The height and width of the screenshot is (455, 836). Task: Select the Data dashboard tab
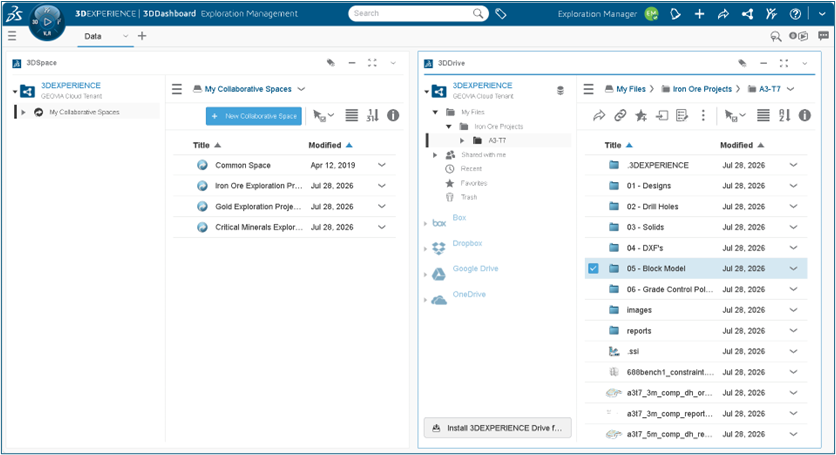(x=93, y=36)
